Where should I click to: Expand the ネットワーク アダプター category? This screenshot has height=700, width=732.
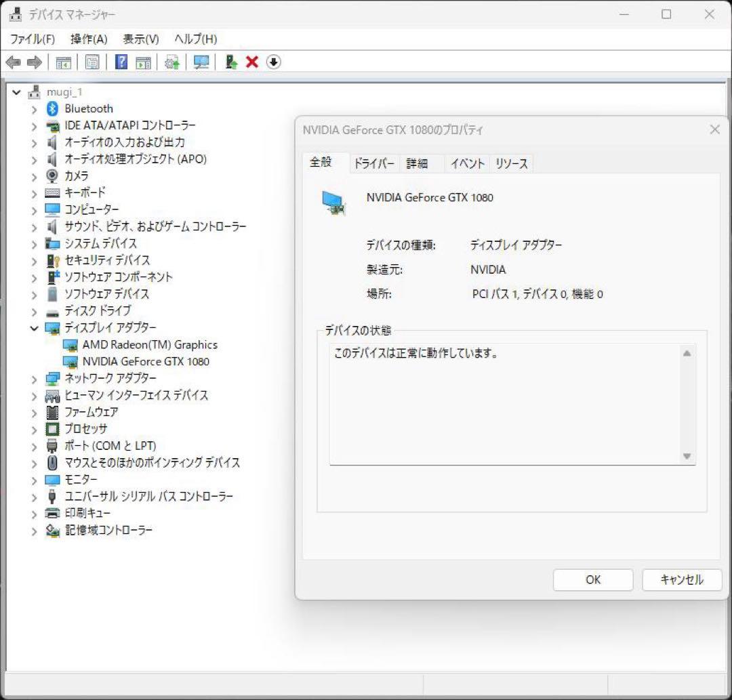point(34,378)
